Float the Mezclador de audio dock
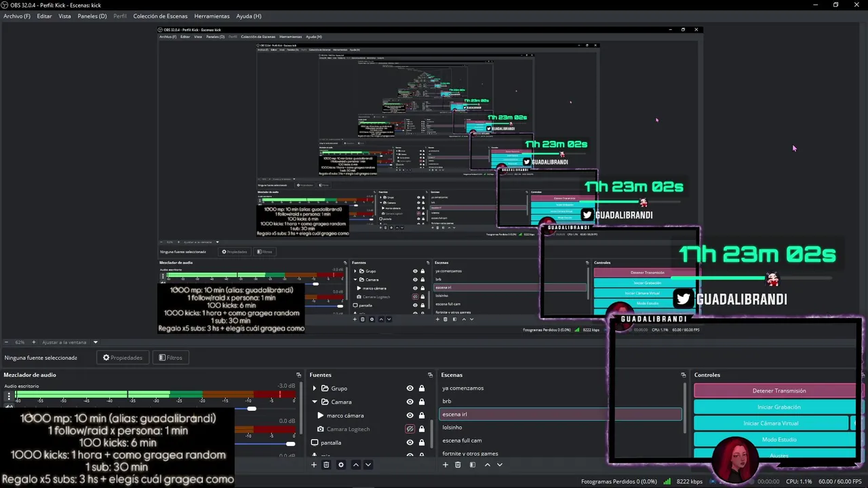The height and width of the screenshot is (488, 868). 298,375
